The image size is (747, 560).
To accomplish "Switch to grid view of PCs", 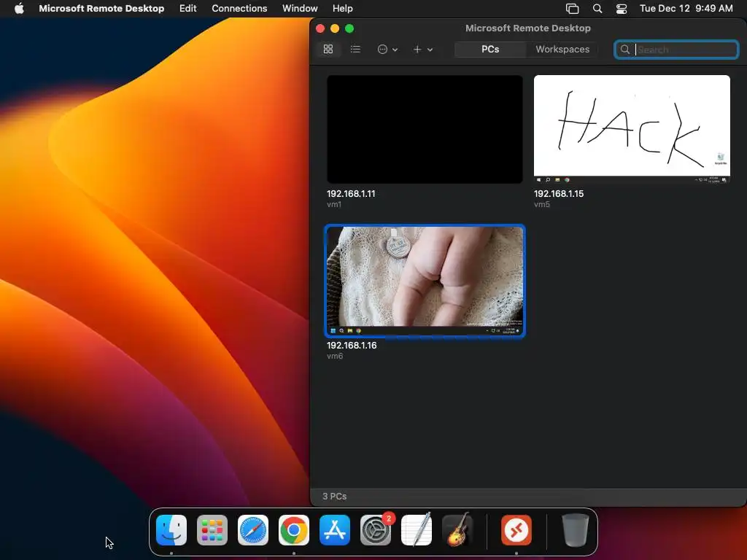I will coord(328,49).
